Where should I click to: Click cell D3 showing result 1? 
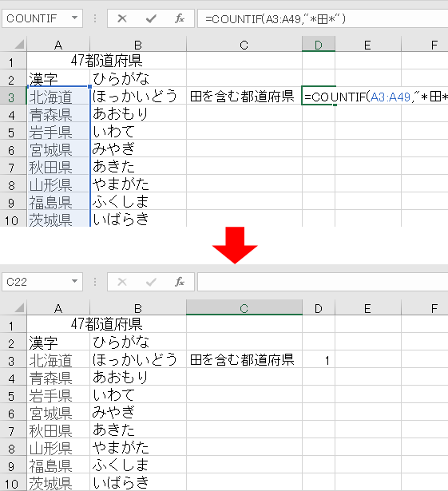pos(319,359)
